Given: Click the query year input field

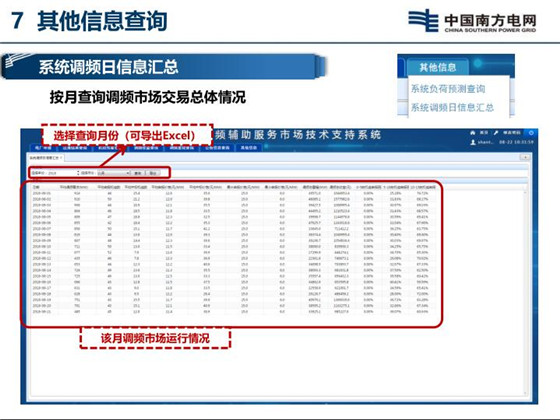Looking at the screenshot, I should point(62,173).
